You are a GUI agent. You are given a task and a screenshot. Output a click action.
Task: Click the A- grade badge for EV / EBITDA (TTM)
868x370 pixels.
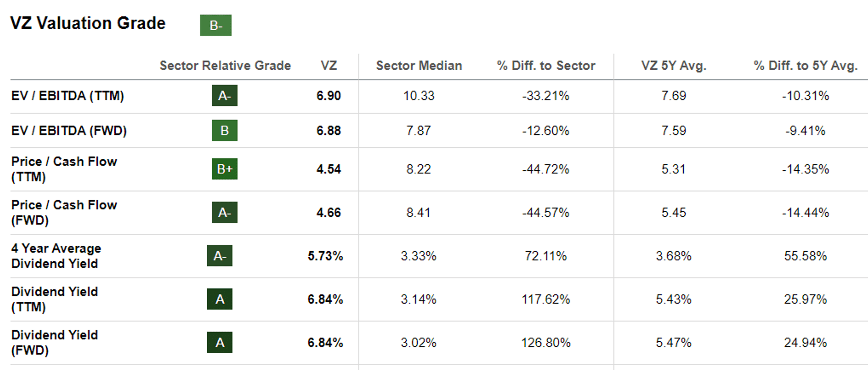[225, 96]
